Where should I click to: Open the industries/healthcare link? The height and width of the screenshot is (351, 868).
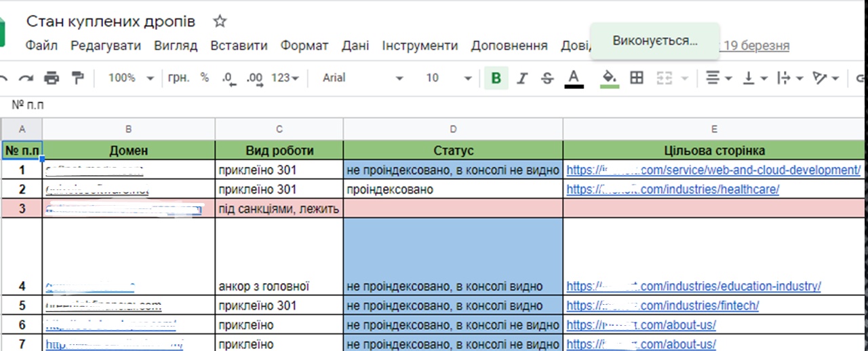[673, 189]
